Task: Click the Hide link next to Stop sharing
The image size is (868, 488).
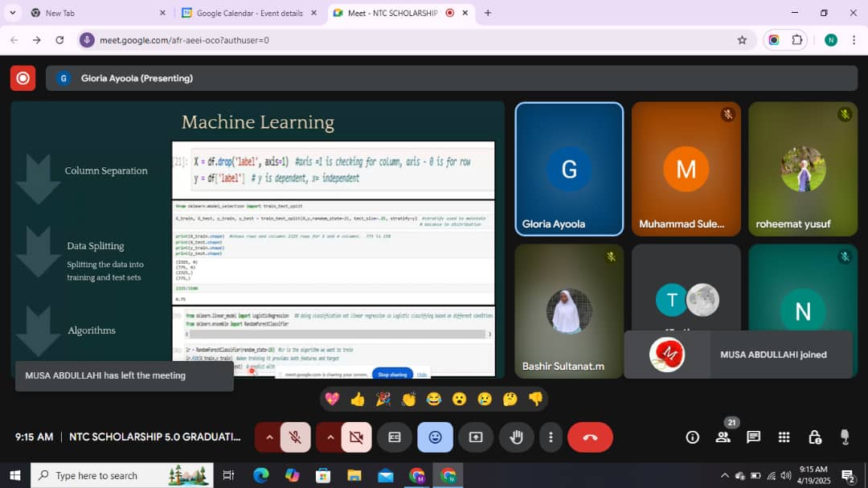Action: coord(422,375)
